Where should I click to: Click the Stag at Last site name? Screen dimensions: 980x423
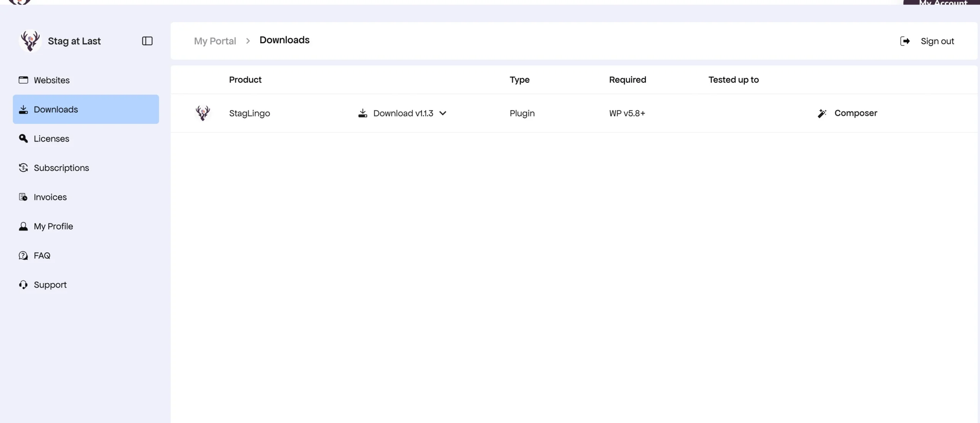[74, 41]
